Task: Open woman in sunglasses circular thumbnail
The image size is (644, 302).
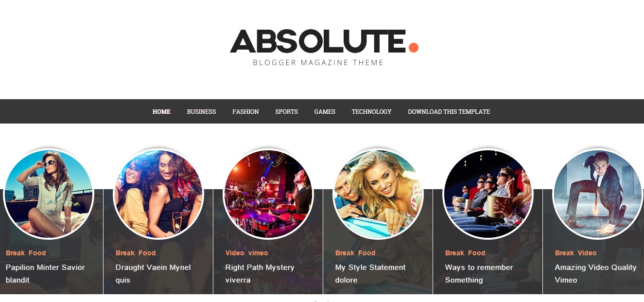Action: (49, 194)
